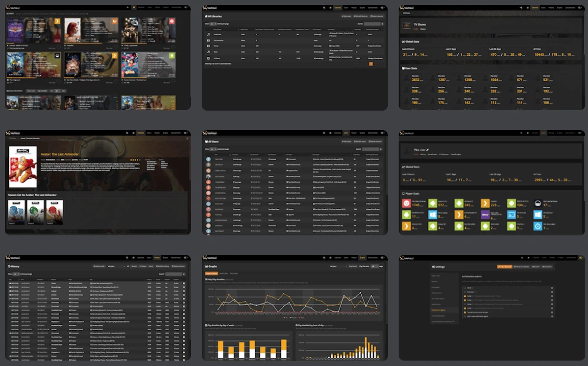Click the settings gear in the Graphs navbar
This screenshot has height=366, width=588.
[383, 258]
